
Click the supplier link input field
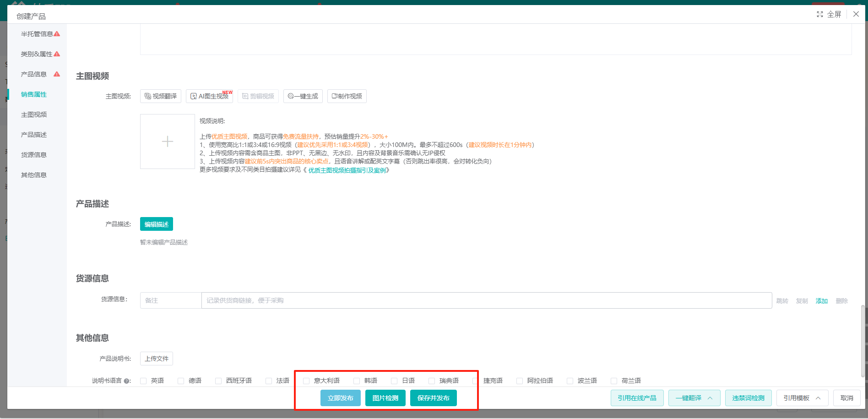pos(486,300)
